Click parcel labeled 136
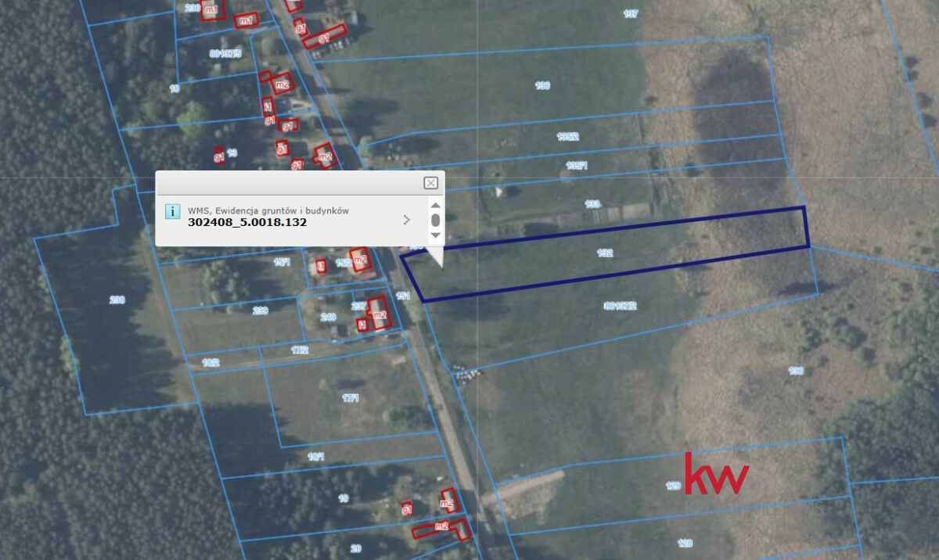Screen dimensions: 939x560 click(541, 85)
